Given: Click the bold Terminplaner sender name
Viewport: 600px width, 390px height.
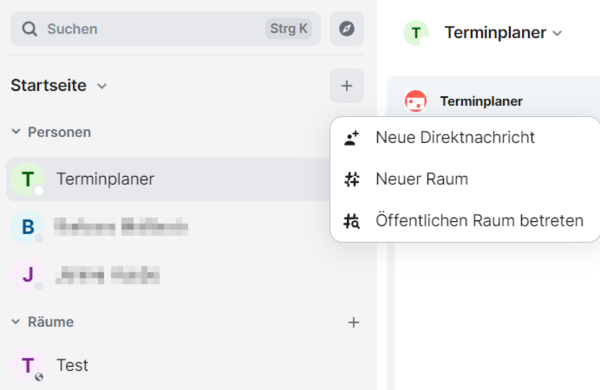Looking at the screenshot, I should [481, 101].
